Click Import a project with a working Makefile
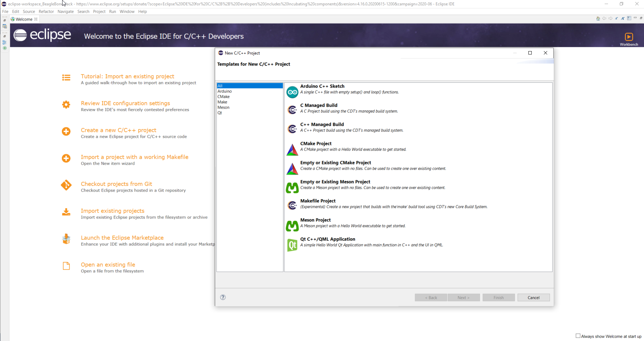This screenshot has width=644, height=341. click(134, 157)
